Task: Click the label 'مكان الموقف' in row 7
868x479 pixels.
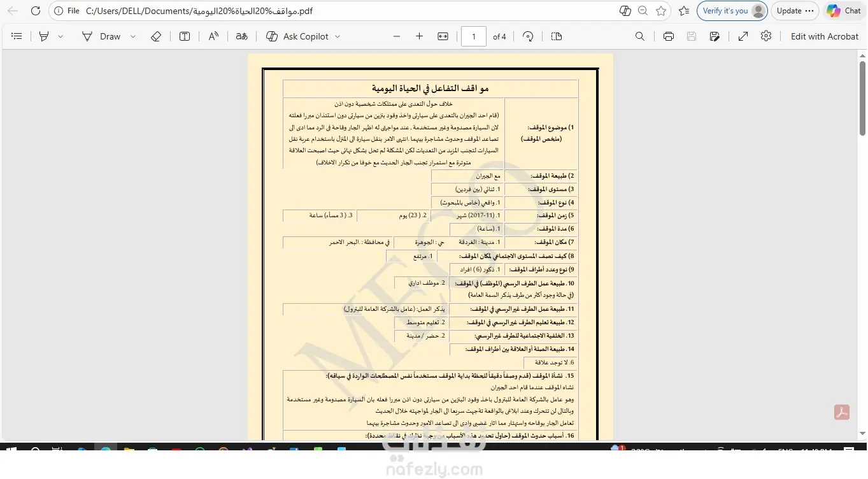Action: [x=552, y=243]
